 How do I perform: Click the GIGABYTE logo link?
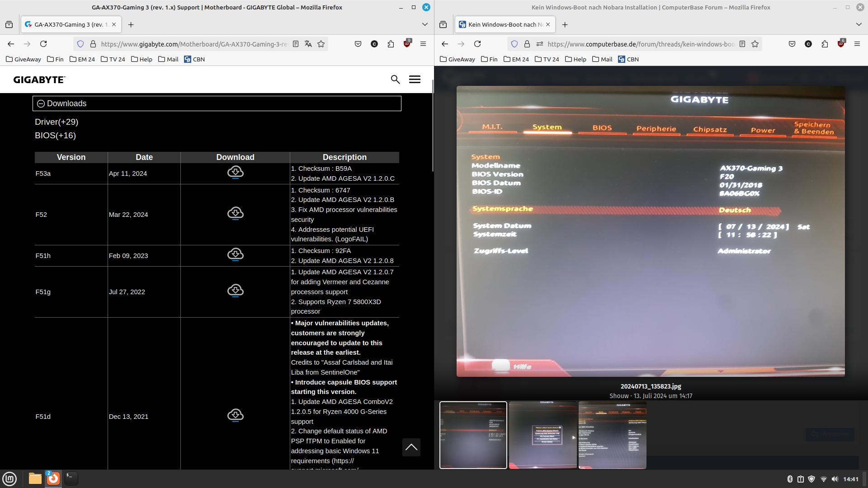tap(39, 80)
